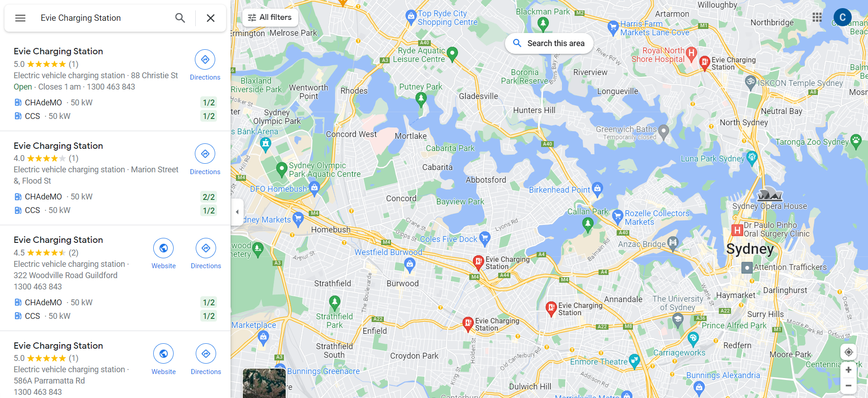The height and width of the screenshot is (398, 868).
Task: Get directions to 586A Parramatta Rd station
Action: [206, 360]
